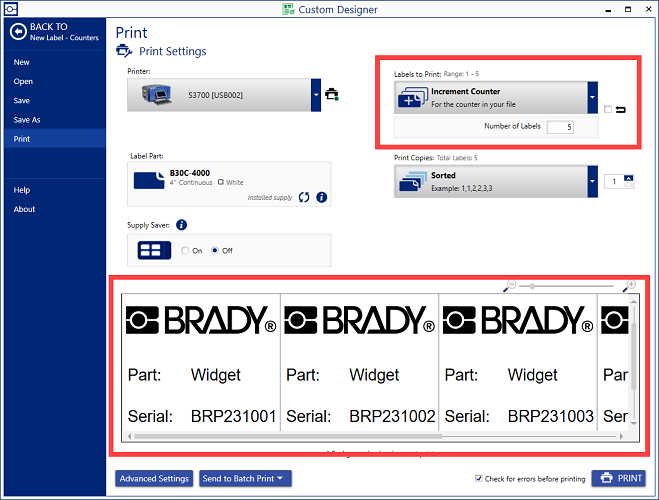Click the preview horizontal scrollbar

(x=288, y=437)
